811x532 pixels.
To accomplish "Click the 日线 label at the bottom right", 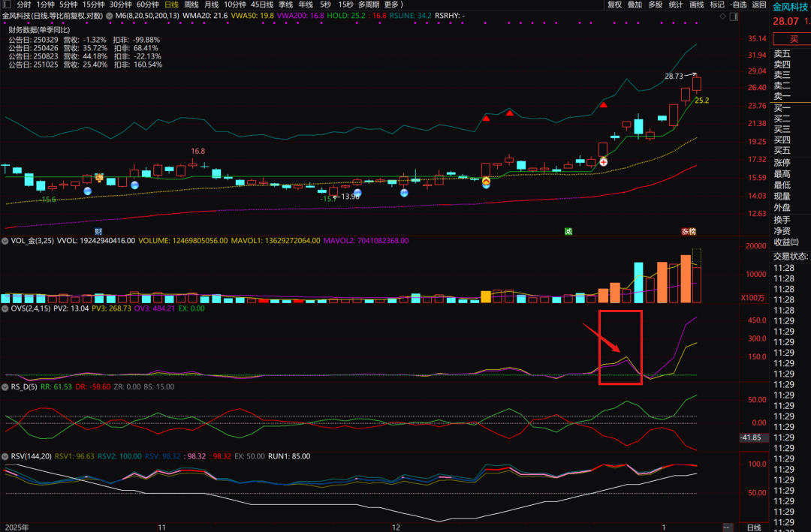I will coord(754,527).
